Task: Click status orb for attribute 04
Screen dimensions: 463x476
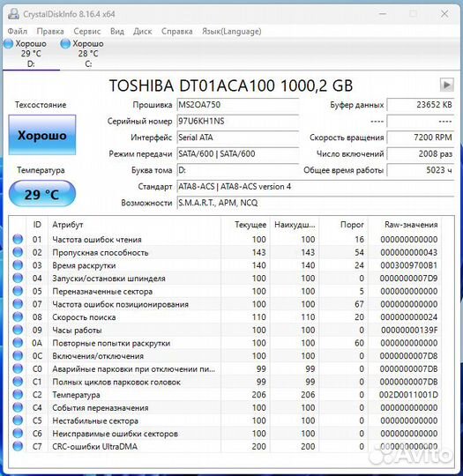Action: (x=18, y=278)
